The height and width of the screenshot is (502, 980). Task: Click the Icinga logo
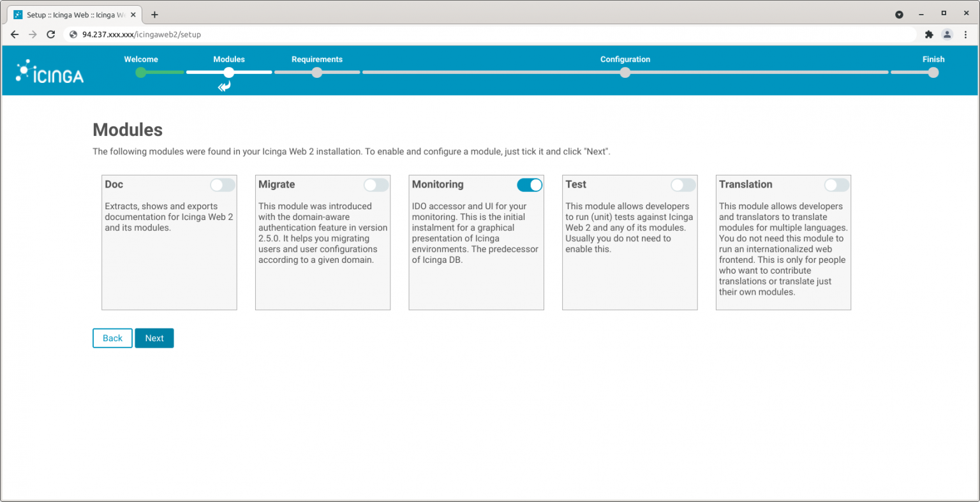(48, 72)
